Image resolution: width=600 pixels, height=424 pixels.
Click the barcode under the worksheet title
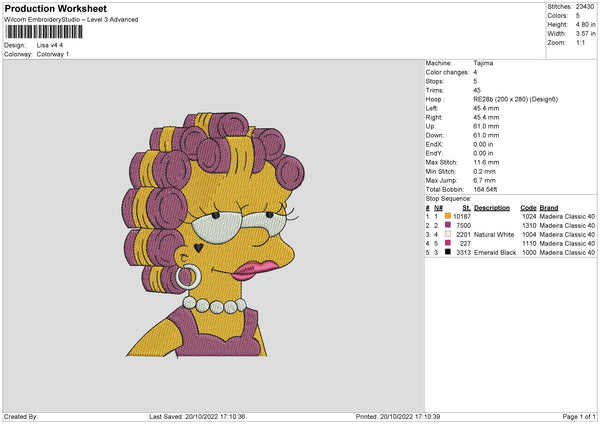click(x=44, y=32)
